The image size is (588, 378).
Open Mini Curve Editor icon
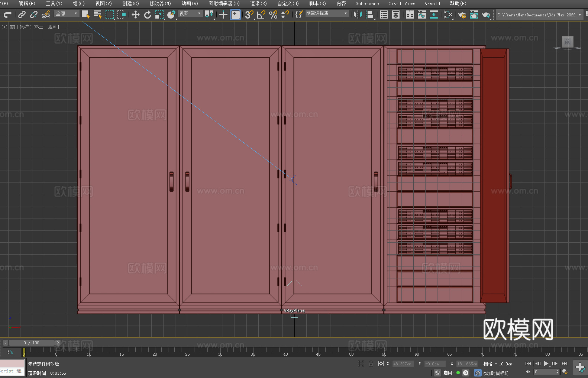pyautogui.click(x=10, y=352)
